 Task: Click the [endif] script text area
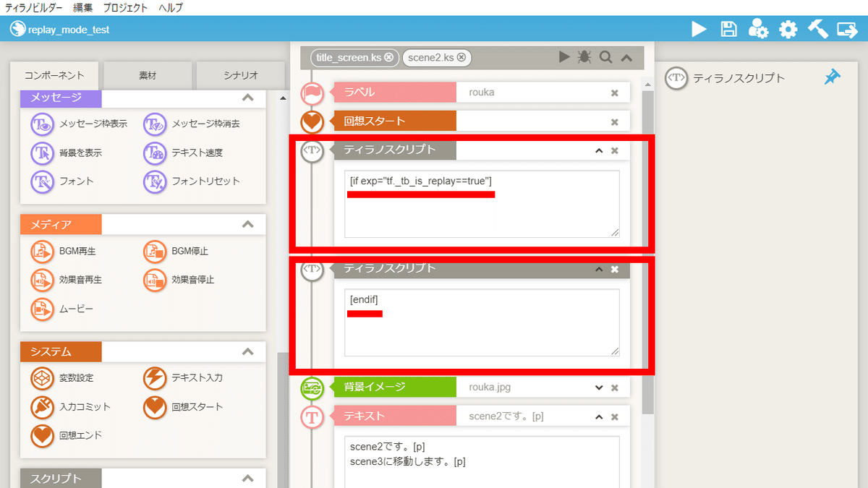pos(482,322)
